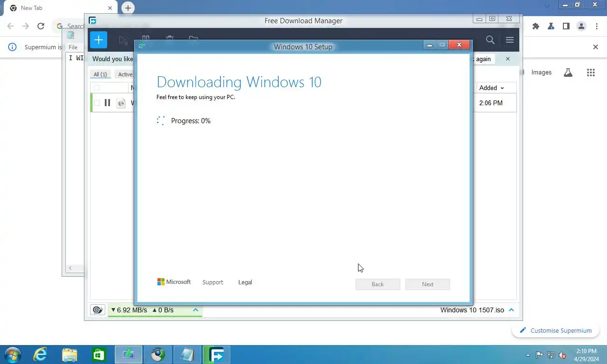
Task: Open the Support link in Windows 10 Setup
Action: (212, 282)
